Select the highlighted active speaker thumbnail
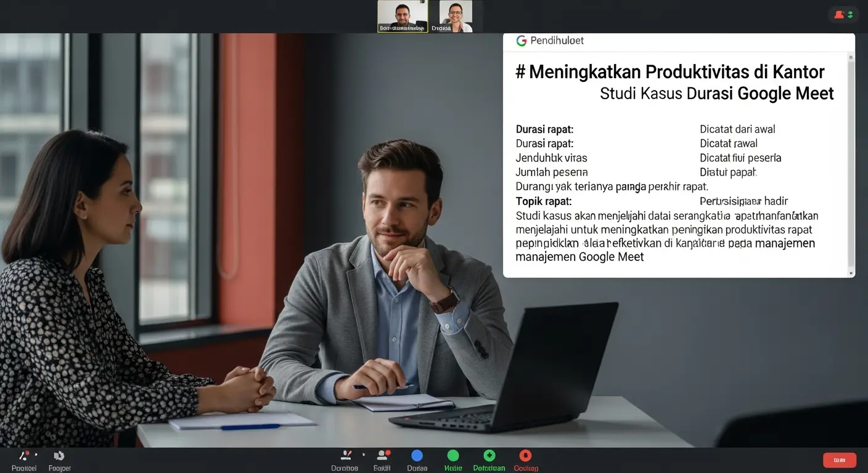Image resolution: width=868 pixels, height=473 pixels. 402,15
